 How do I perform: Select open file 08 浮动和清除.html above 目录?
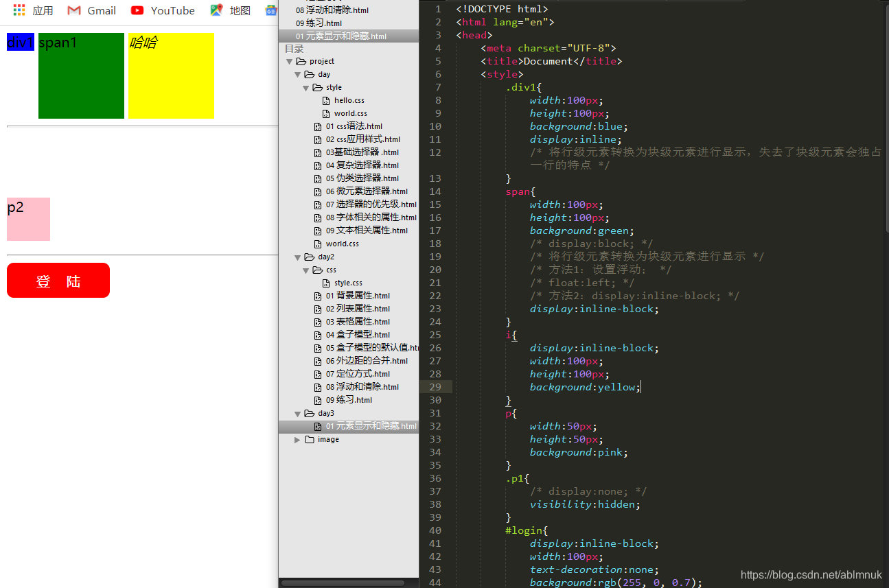pos(332,10)
